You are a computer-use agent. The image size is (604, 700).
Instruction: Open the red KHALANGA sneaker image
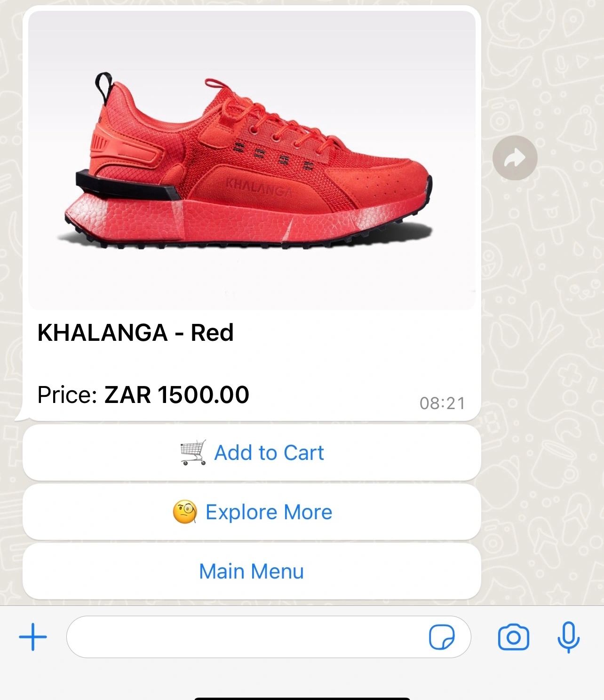tap(252, 160)
